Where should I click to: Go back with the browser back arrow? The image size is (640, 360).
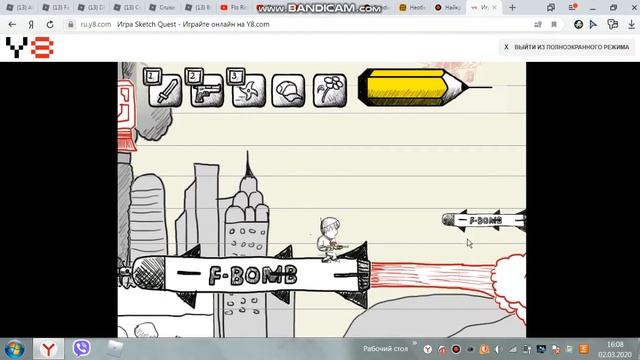click(x=12, y=24)
